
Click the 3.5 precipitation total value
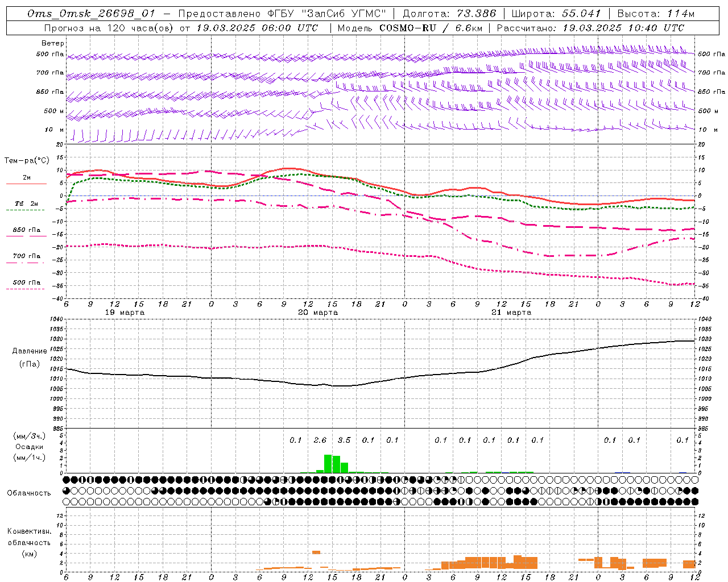click(344, 440)
